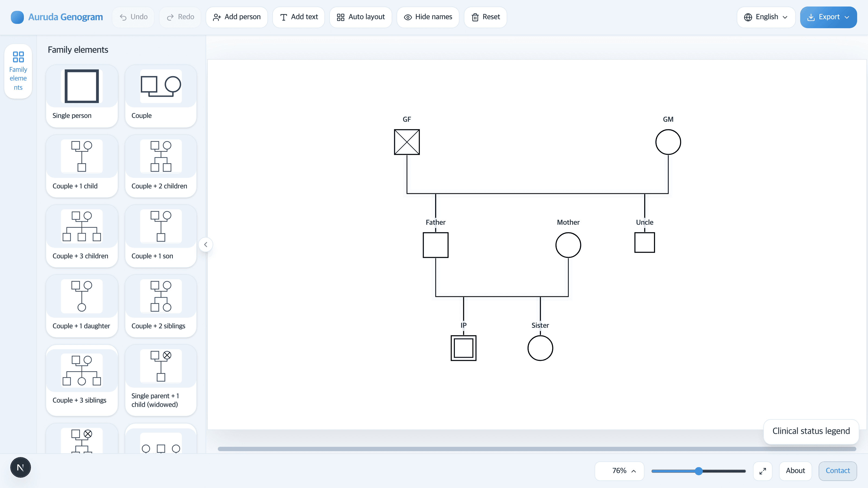Select the deceased GF square node

407,142
